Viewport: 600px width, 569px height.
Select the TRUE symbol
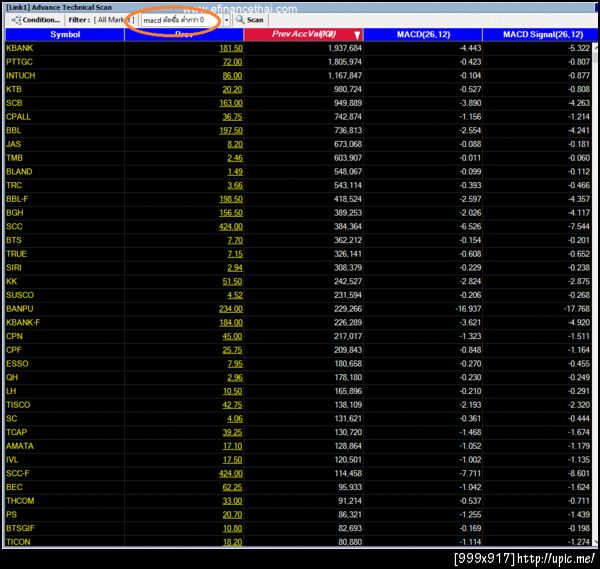click(16, 254)
